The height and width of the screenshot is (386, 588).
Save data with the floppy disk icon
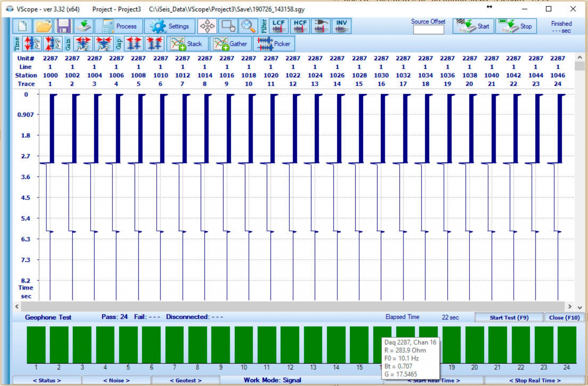pyautogui.click(x=64, y=26)
